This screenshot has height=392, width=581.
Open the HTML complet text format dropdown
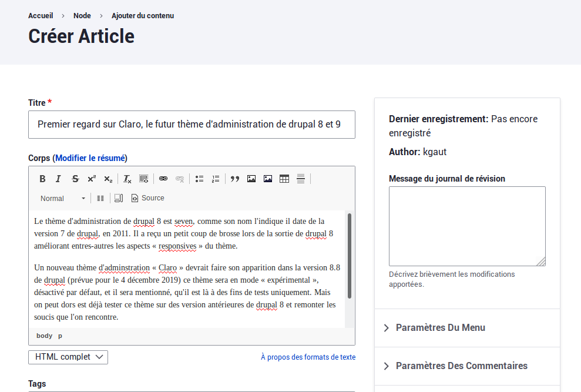click(x=68, y=357)
